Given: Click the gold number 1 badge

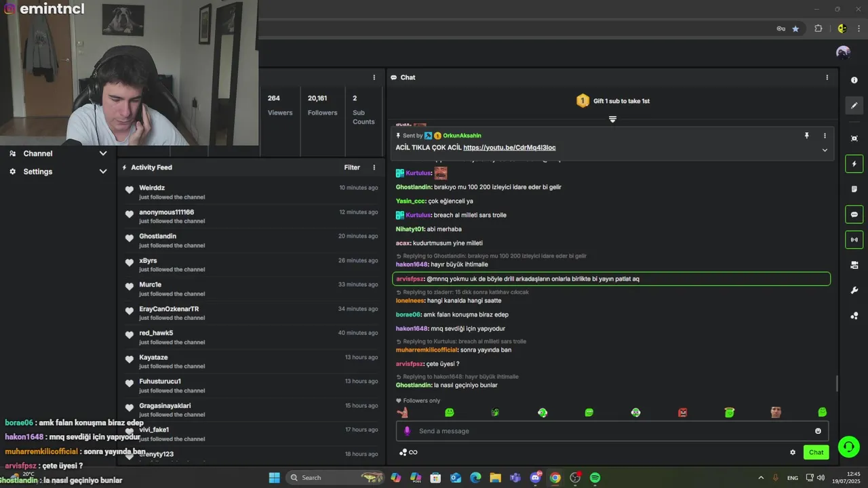Looking at the screenshot, I should point(583,101).
